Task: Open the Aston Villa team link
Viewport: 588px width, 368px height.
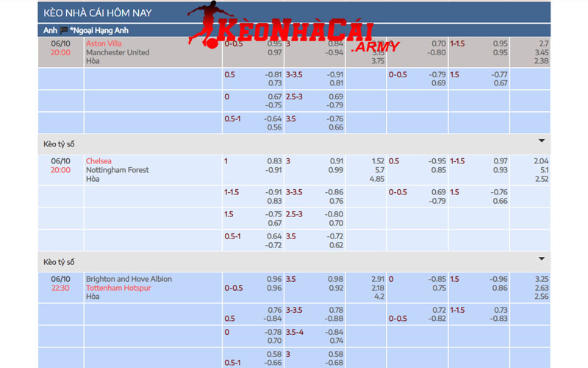Action: 104,43
